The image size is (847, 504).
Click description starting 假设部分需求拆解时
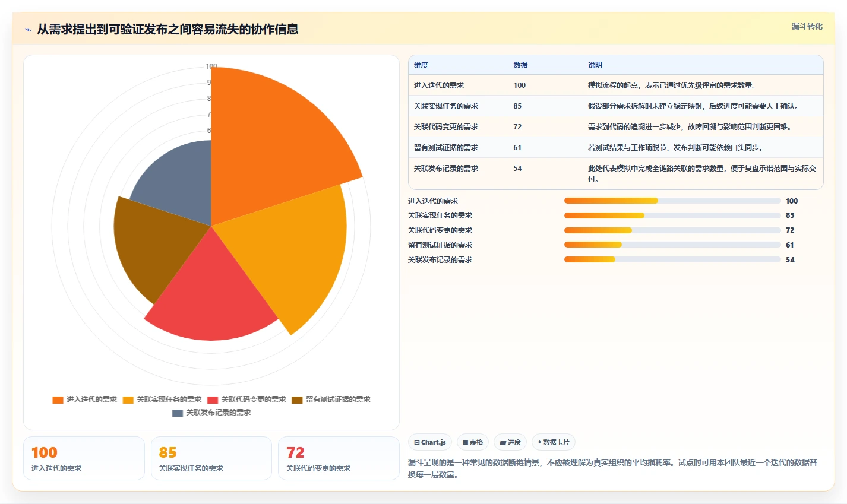[x=694, y=106]
